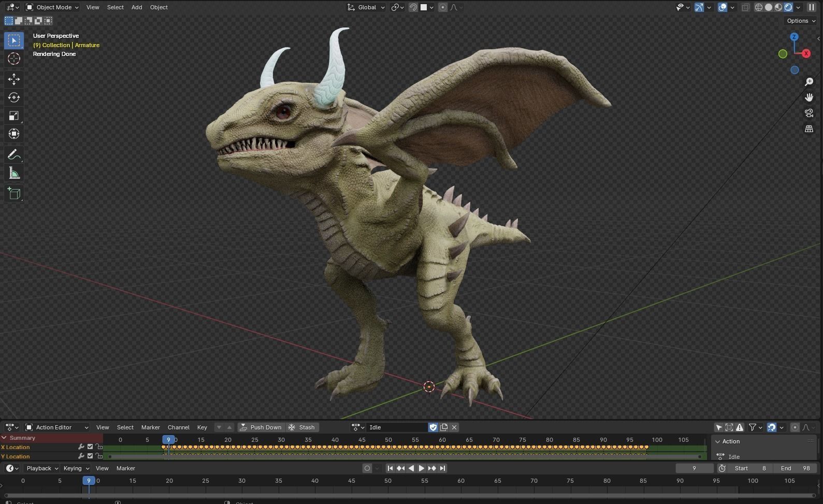The width and height of the screenshot is (823, 504).
Task: Collapse the Action panel
Action: coord(718,441)
